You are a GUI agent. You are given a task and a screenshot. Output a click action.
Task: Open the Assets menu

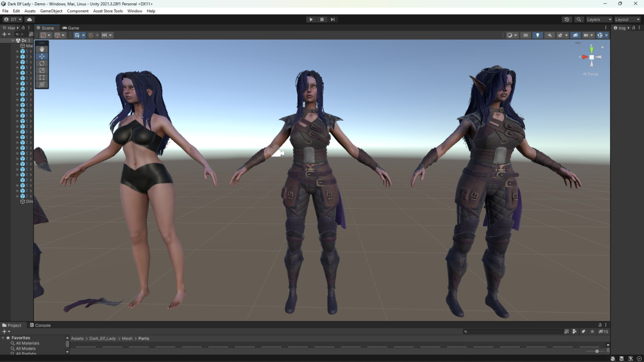click(30, 11)
